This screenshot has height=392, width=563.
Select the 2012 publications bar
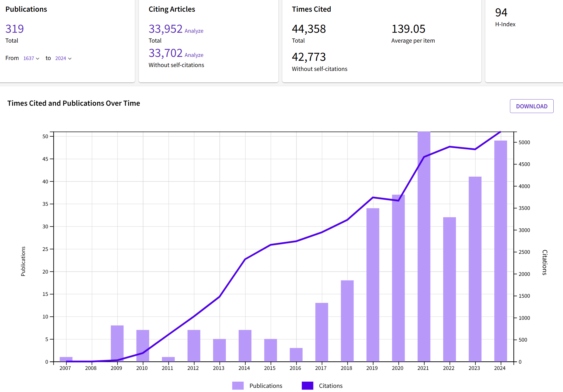(x=194, y=346)
